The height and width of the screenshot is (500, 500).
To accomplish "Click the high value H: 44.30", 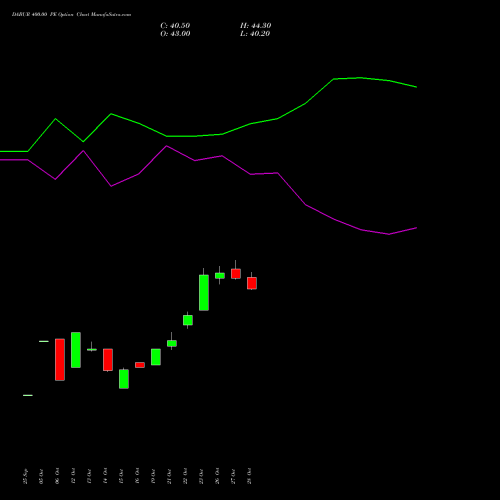I will point(255,26).
